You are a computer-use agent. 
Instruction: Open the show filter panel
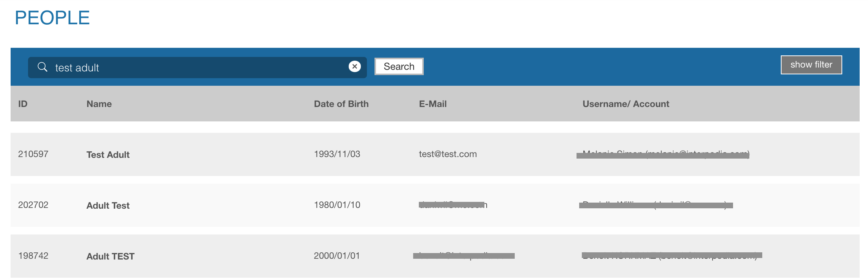point(811,65)
